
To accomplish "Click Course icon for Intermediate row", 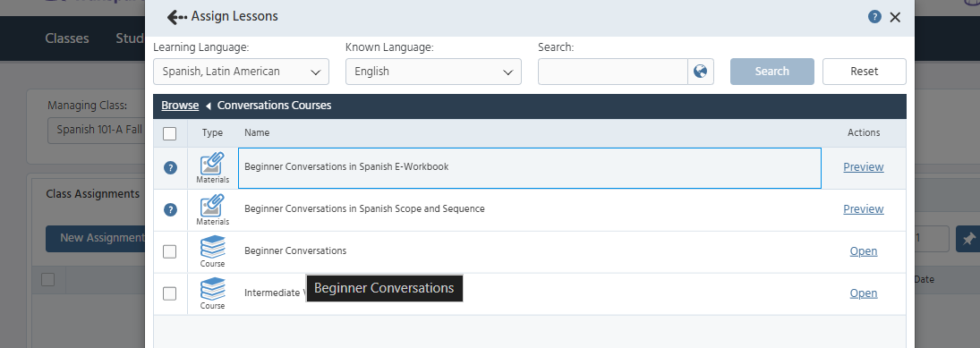I will pos(212,289).
